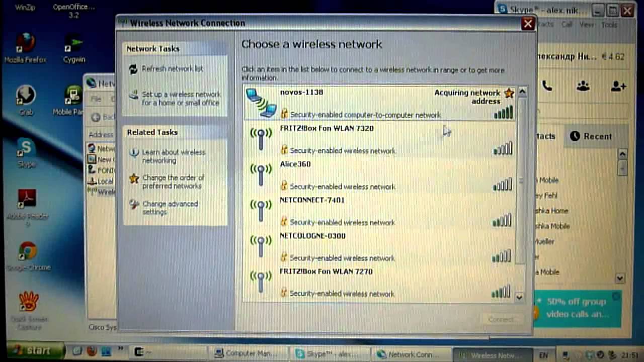Screen dimensions: 644x362
Task: Click signal strength bars of novos-1138
Action: click(503, 112)
